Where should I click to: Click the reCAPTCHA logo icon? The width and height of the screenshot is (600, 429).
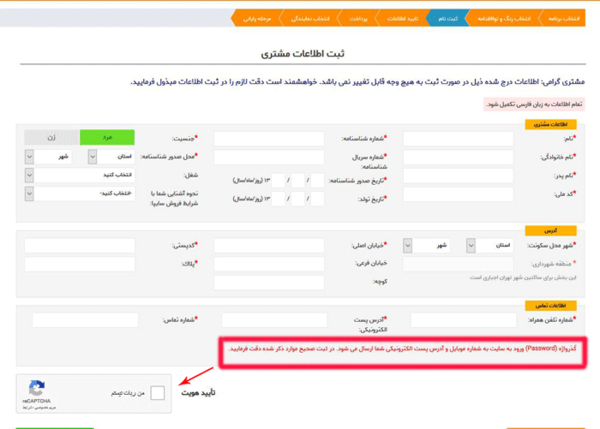tap(37, 388)
